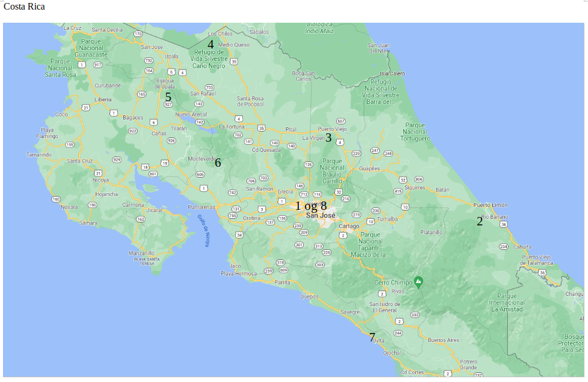Screen dimensions: 588x382
Task: Select the Quepos town label
Action: click(309, 296)
